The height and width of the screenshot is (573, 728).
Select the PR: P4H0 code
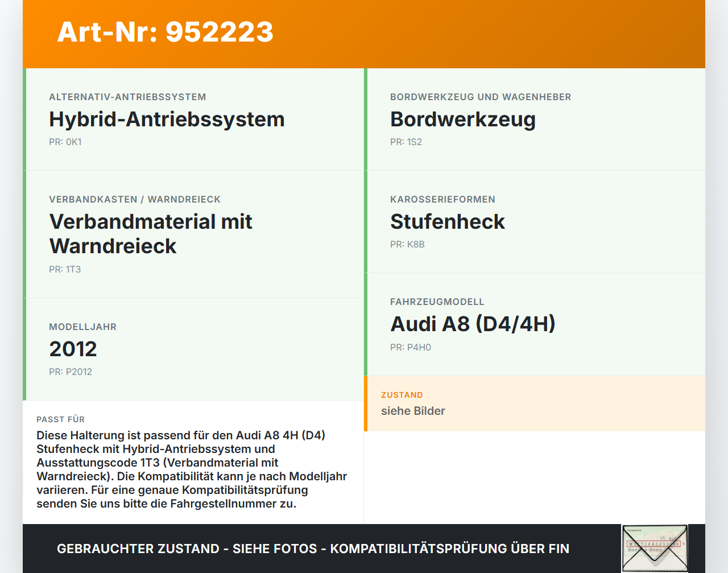pyautogui.click(x=410, y=347)
